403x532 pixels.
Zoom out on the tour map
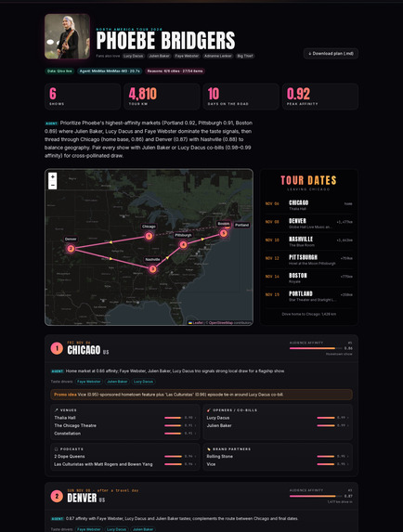click(x=53, y=186)
